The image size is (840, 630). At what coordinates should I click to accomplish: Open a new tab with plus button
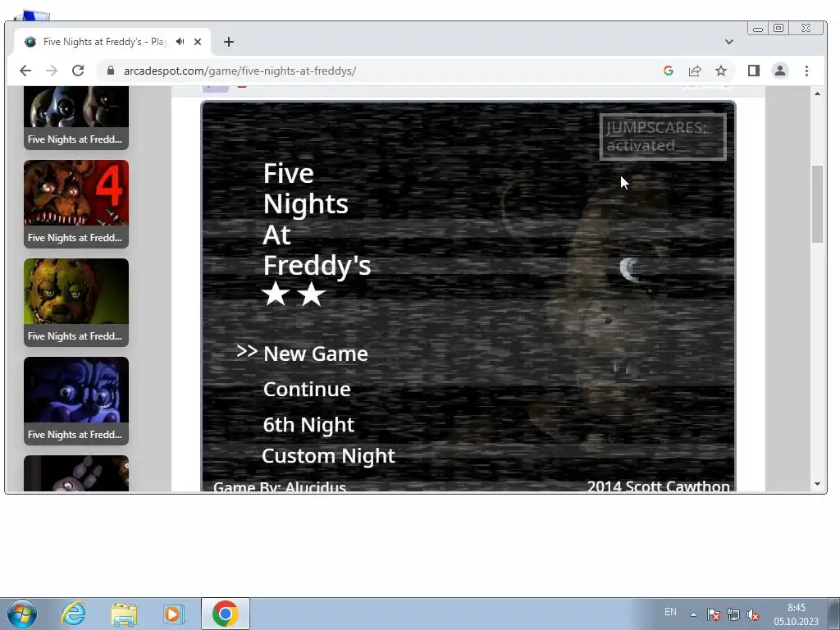[x=229, y=42]
